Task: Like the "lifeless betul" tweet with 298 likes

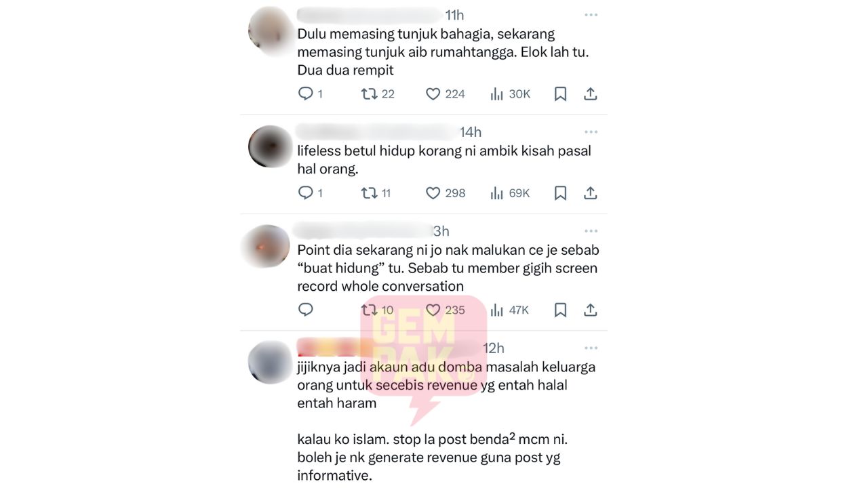Action: [433, 193]
